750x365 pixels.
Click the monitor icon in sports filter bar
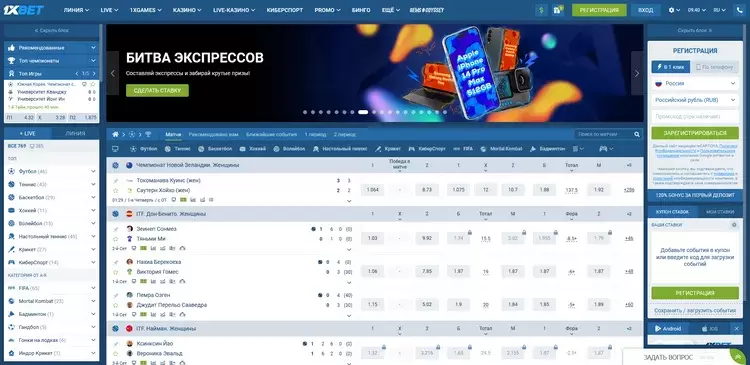pos(115,149)
